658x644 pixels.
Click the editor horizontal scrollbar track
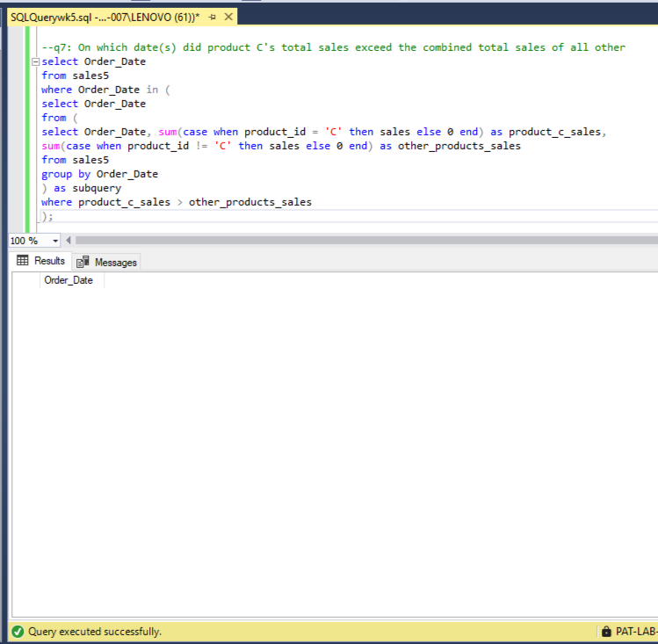pyautogui.click(x=366, y=241)
